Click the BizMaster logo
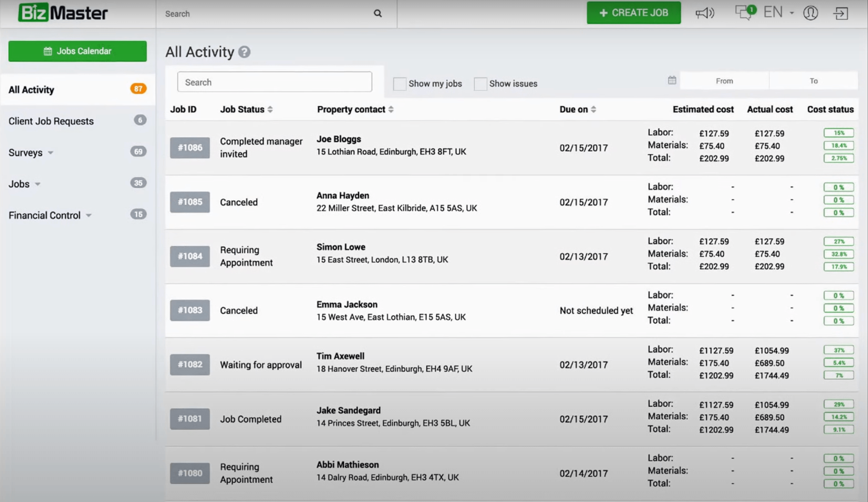This screenshot has height=502, width=868. (63, 13)
